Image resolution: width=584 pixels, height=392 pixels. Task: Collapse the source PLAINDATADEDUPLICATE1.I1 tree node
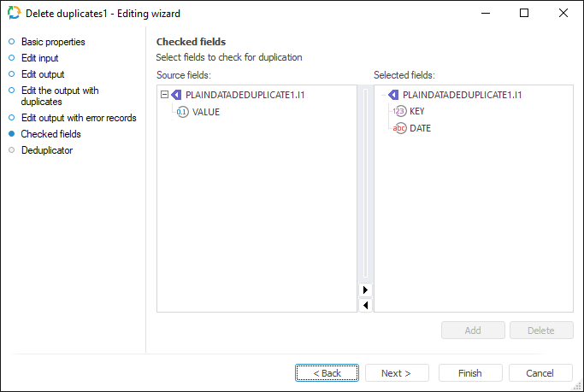pyautogui.click(x=164, y=96)
